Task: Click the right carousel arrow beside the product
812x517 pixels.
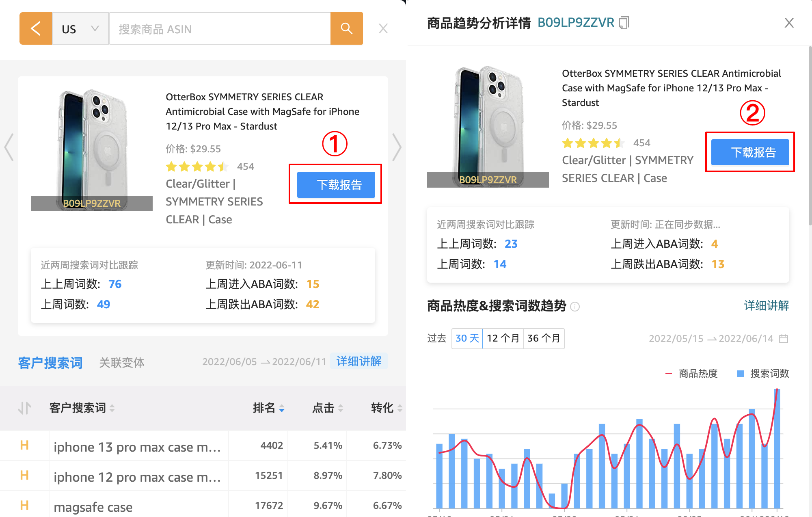Action: tap(397, 147)
